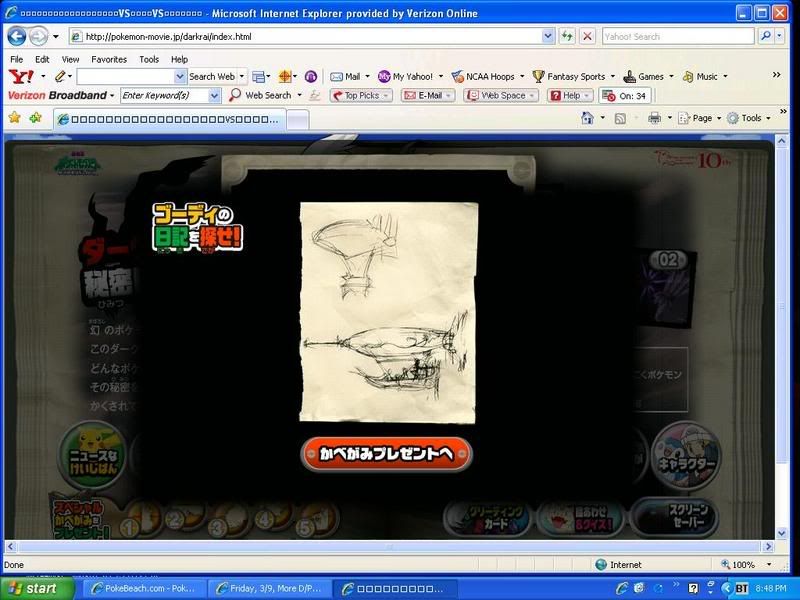Viewport: 800px width, 600px height.
Task: Expand the Yahoo toolbar search box dropdown
Action: click(180, 77)
